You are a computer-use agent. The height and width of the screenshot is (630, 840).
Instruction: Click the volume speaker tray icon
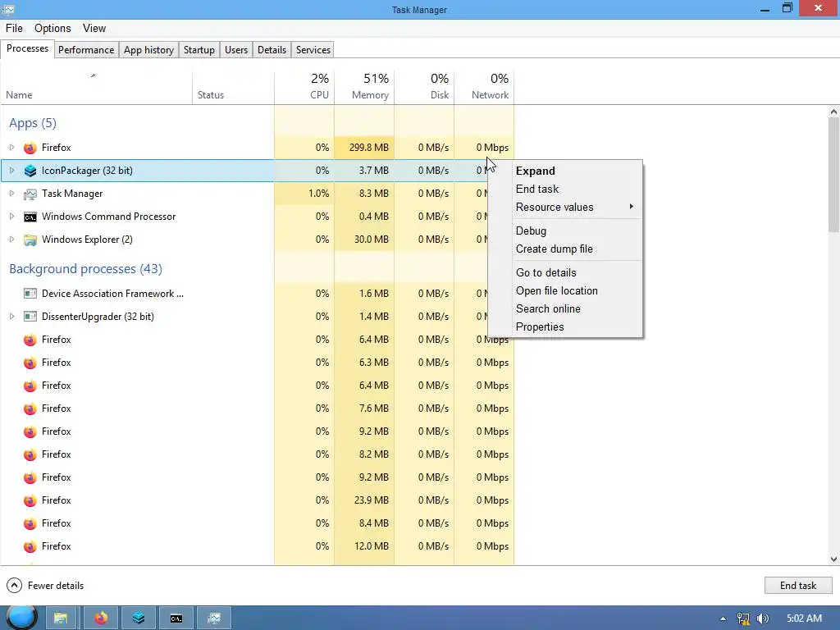coord(763,619)
